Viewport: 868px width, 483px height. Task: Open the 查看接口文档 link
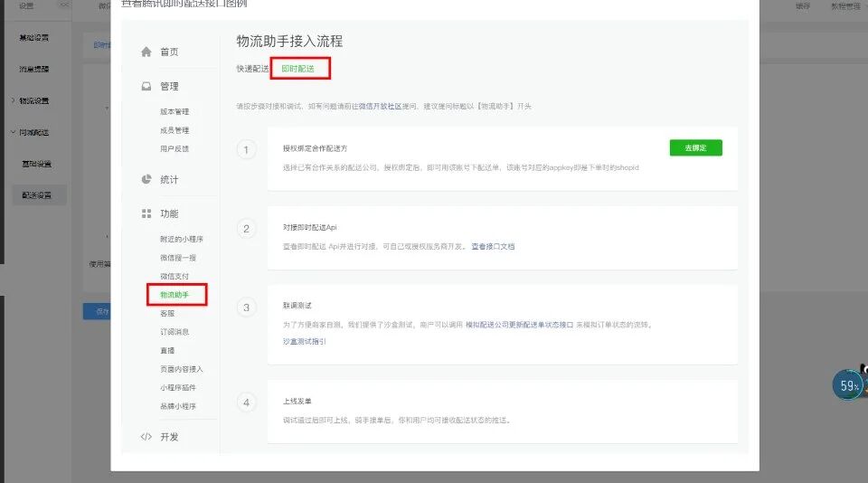tap(493, 247)
